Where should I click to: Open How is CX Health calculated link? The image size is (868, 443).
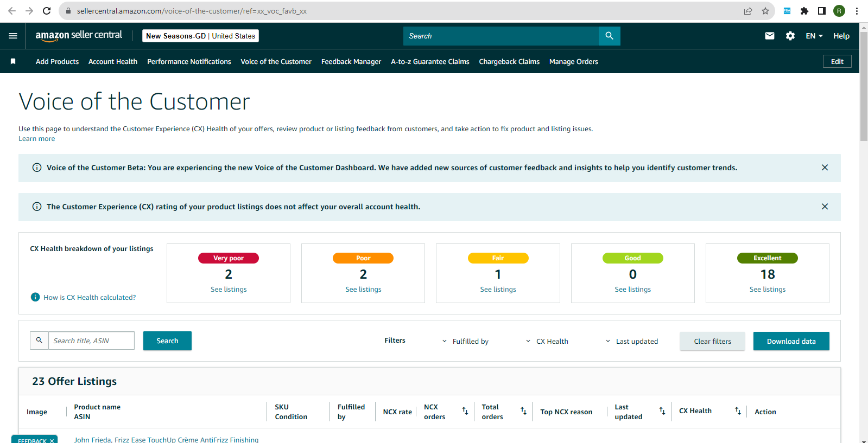click(x=90, y=297)
